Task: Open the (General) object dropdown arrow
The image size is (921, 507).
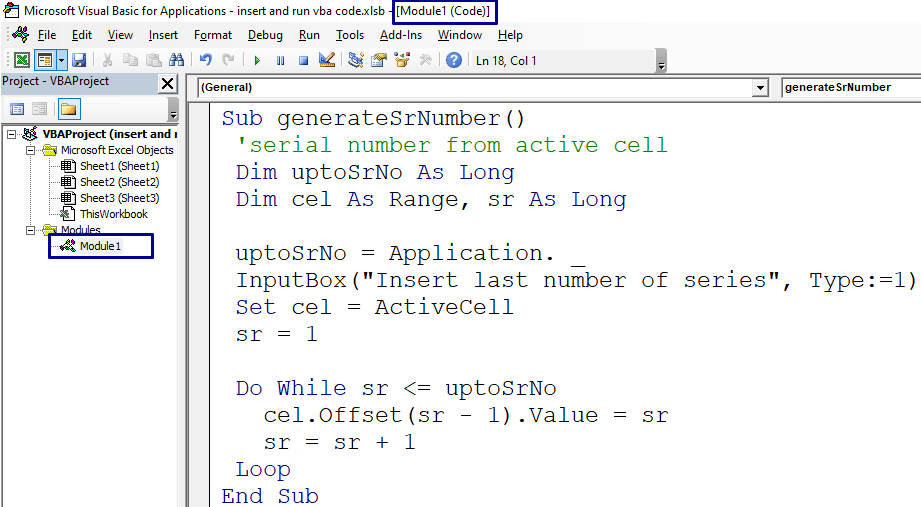Action: (760, 88)
